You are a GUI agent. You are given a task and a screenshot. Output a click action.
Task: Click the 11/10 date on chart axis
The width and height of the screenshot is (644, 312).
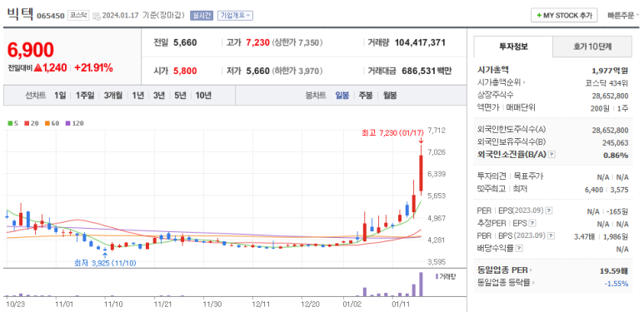click(113, 305)
